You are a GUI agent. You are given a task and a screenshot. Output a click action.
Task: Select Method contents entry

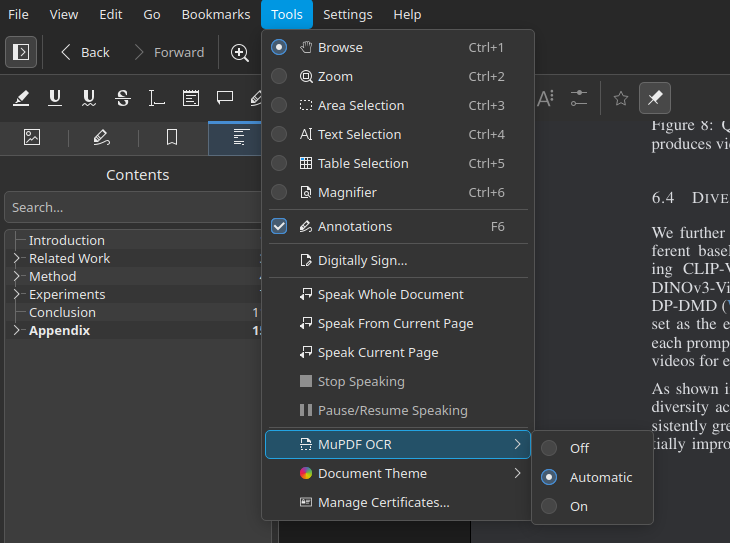click(x=53, y=276)
